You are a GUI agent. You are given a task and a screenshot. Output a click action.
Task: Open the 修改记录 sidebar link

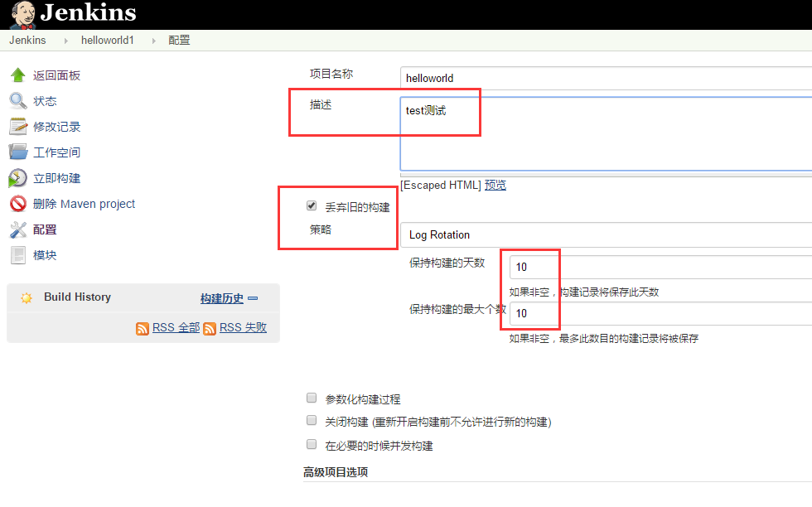(x=57, y=127)
